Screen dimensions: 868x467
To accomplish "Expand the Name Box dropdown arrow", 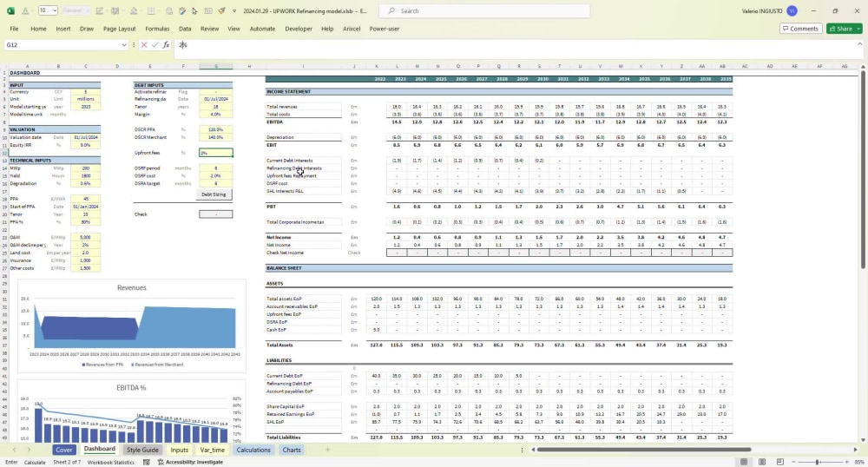I will [124, 44].
